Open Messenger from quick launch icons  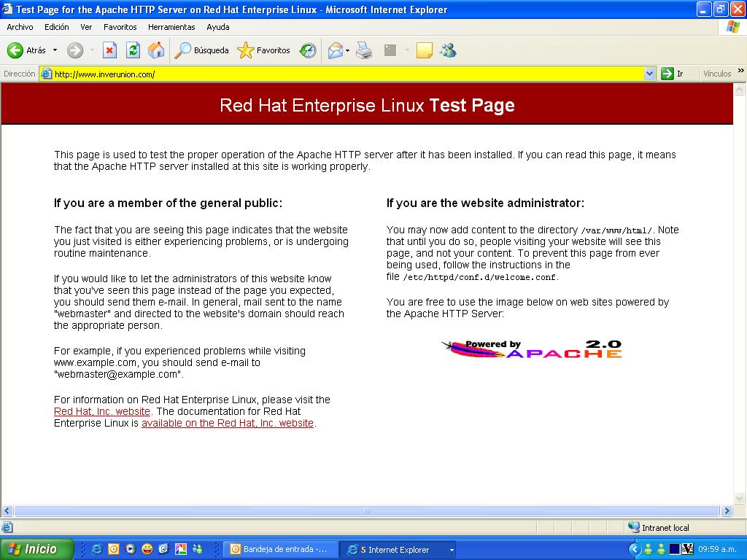(x=197, y=549)
